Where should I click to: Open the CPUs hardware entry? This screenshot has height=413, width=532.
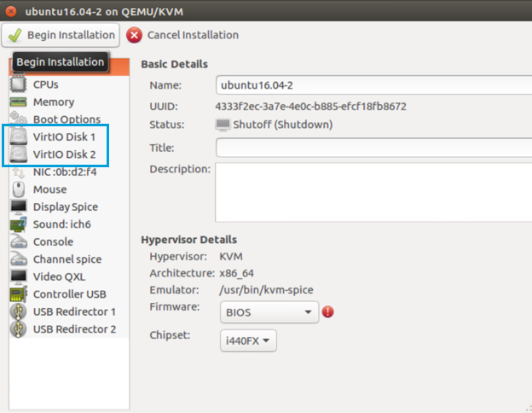[69, 84]
